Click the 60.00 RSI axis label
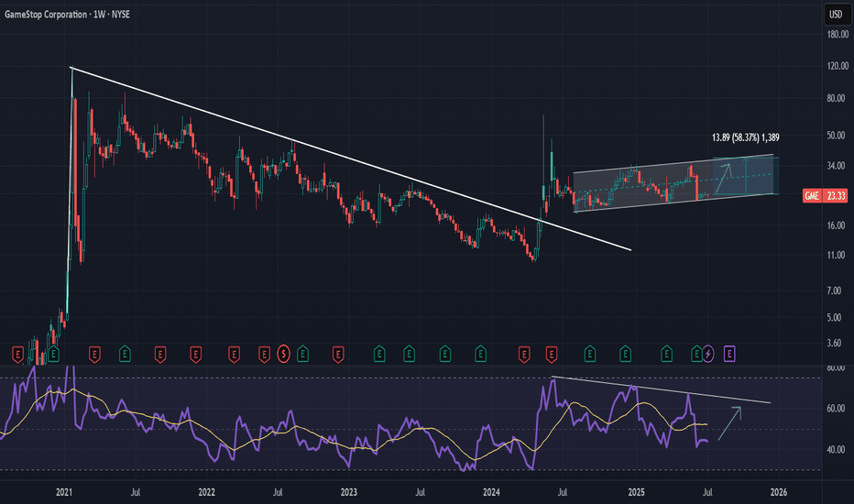This screenshot has width=854, height=504. coord(836,408)
